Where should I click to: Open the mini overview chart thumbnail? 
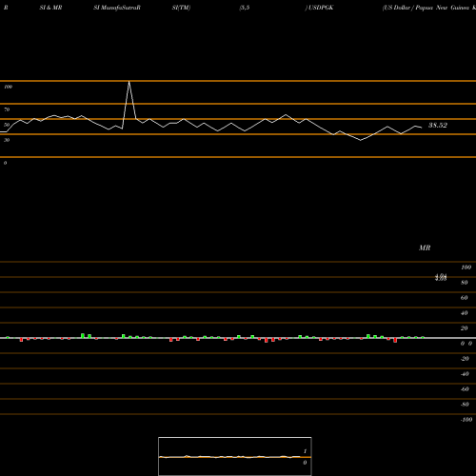coord(235,456)
